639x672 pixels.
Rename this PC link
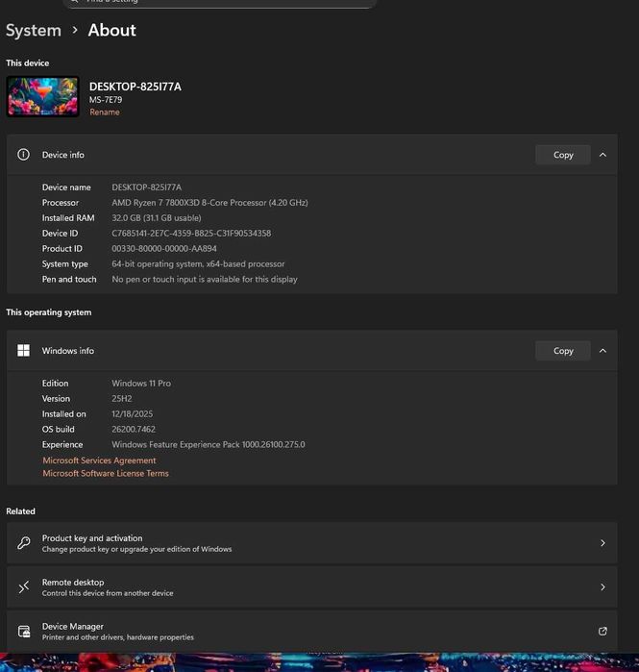tap(105, 112)
